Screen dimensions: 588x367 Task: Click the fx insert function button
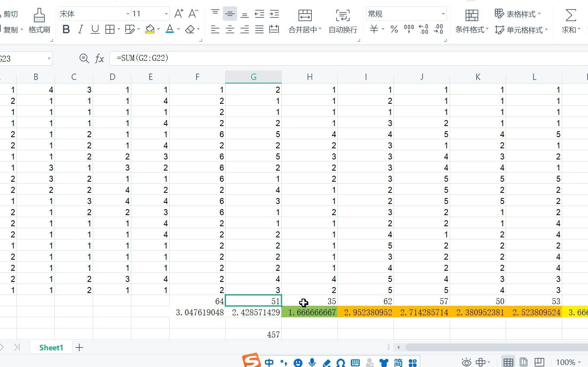[x=99, y=58]
